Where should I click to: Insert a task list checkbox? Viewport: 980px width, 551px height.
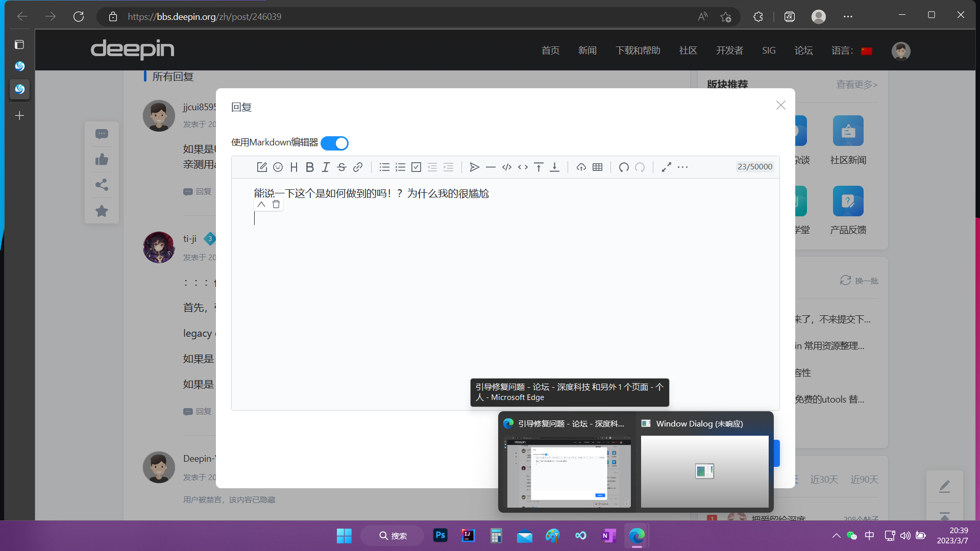tap(416, 167)
